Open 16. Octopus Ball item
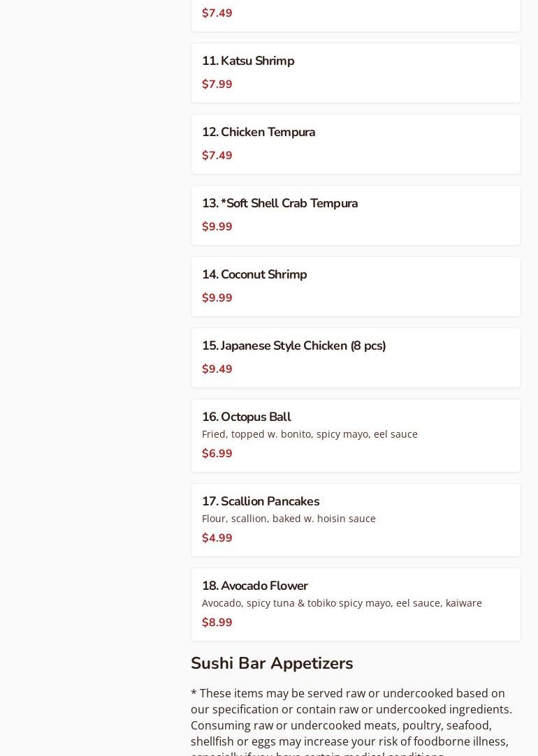This screenshot has height=756, width=538. coord(247,417)
